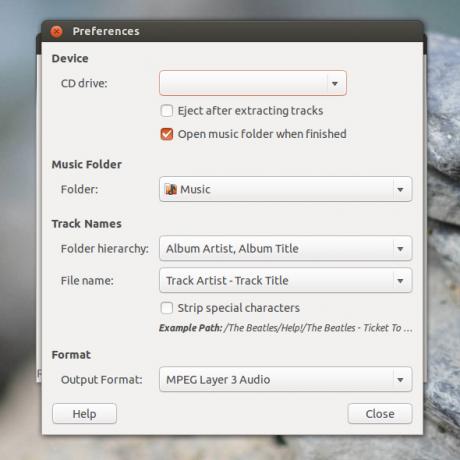The width and height of the screenshot is (460, 460).
Task: Click the Close button
Action: point(380,414)
